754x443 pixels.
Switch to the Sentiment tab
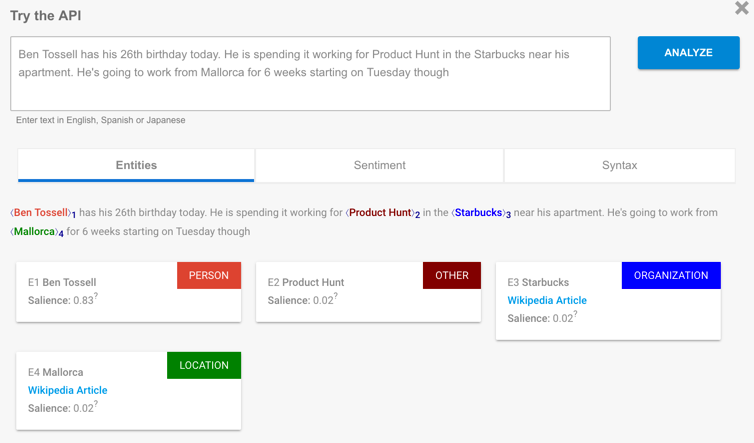click(379, 165)
